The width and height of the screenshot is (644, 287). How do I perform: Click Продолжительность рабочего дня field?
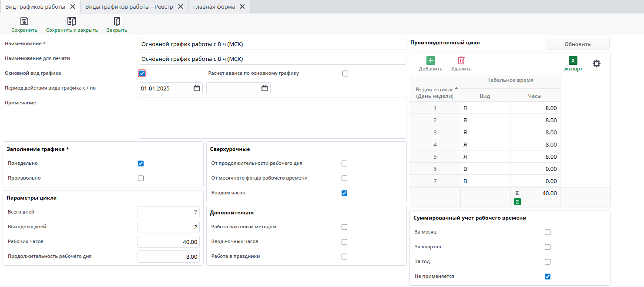[168, 257]
